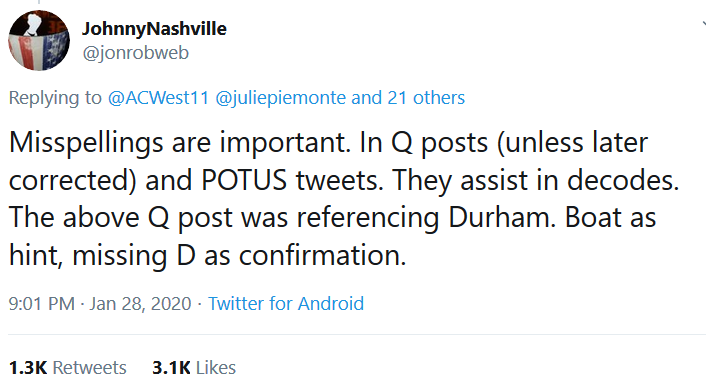Click the tweet body text
This screenshot has width=706, height=383.
point(344,199)
